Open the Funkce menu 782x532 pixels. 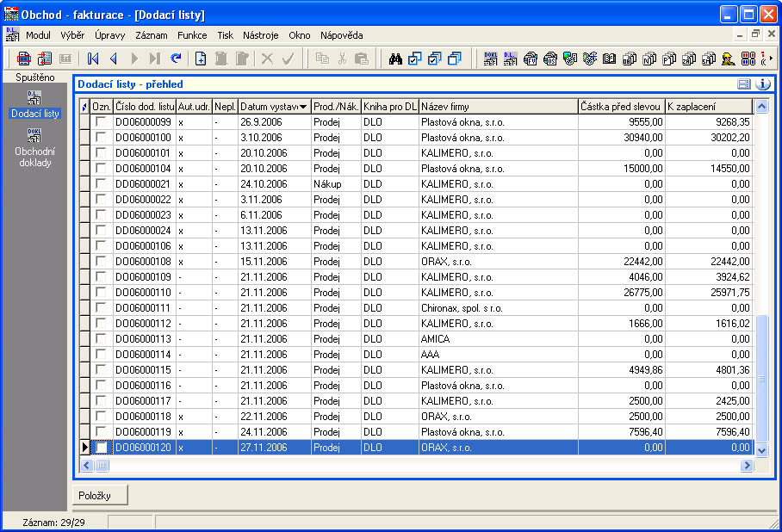[x=192, y=35]
